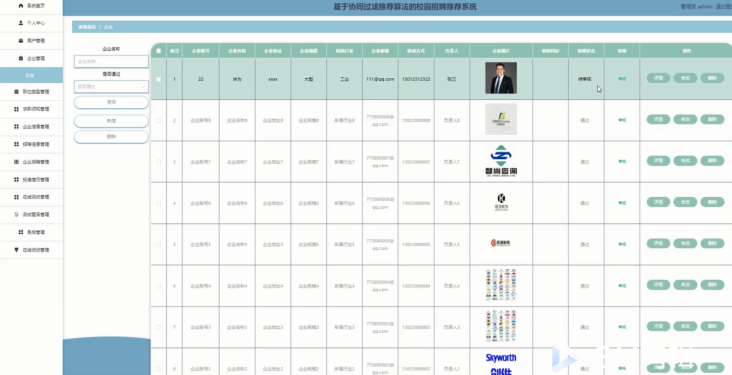Image resolution: width=732 pixels, height=375 pixels.
Task: Click the 企业名称7 cell
Action: pyautogui.click(x=237, y=162)
